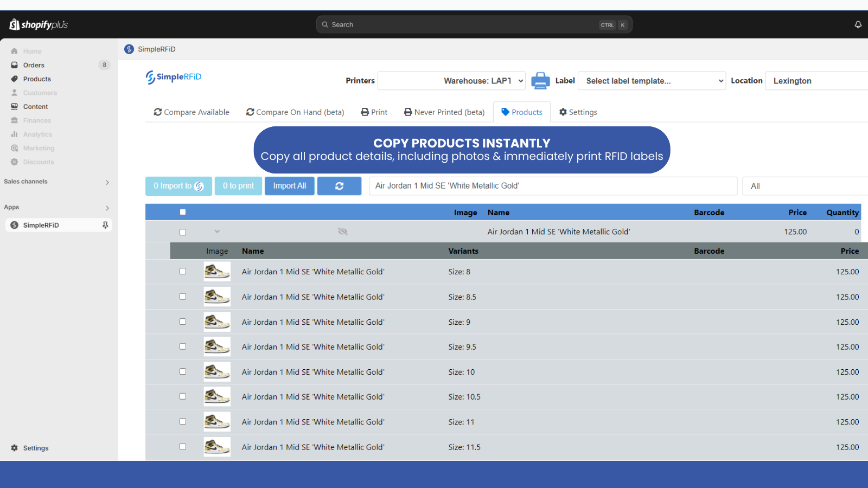Image resolution: width=868 pixels, height=488 pixels.
Task: Tick the select-all checkbox in table header
Action: click(183, 212)
